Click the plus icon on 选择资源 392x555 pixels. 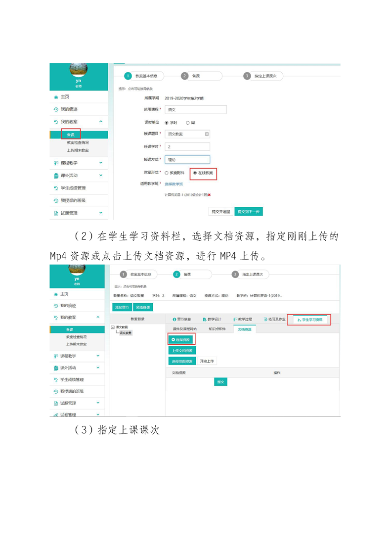tap(173, 340)
